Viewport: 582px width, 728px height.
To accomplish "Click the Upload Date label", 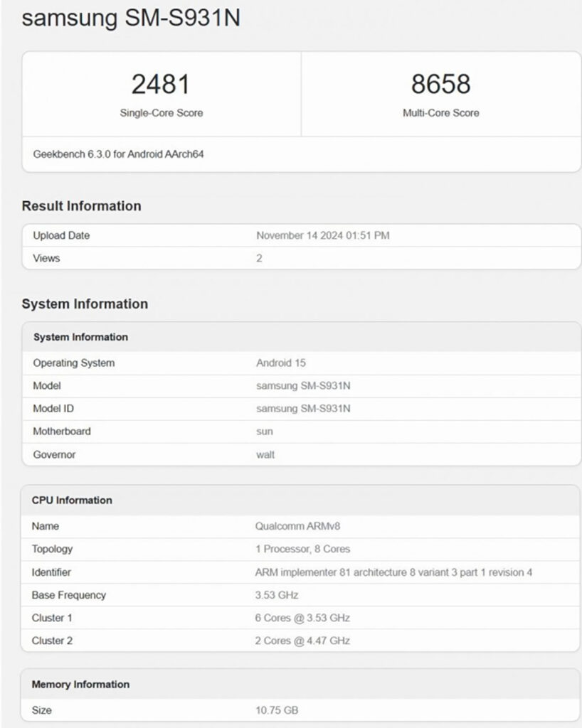I will (61, 235).
